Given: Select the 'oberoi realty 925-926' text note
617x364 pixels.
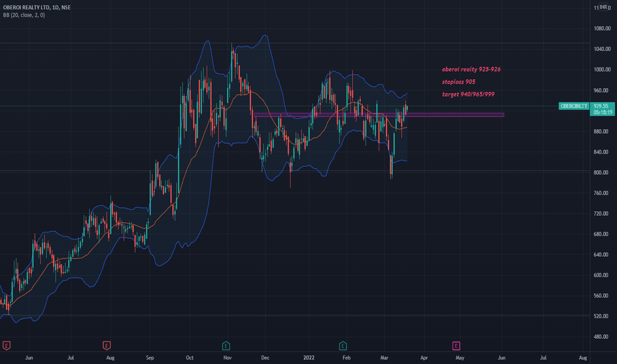Looking at the screenshot, I should coord(471,69).
